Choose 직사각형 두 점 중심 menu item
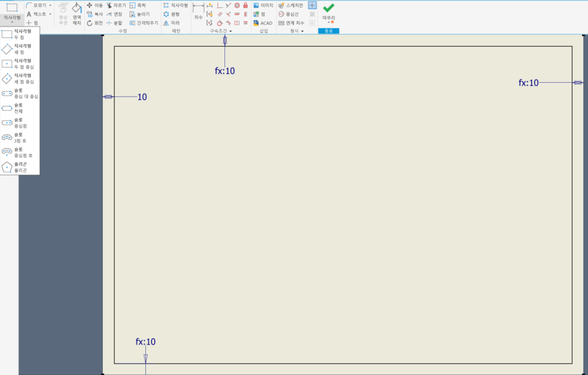Viewport: 588px width, 375px height. tap(20, 64)
